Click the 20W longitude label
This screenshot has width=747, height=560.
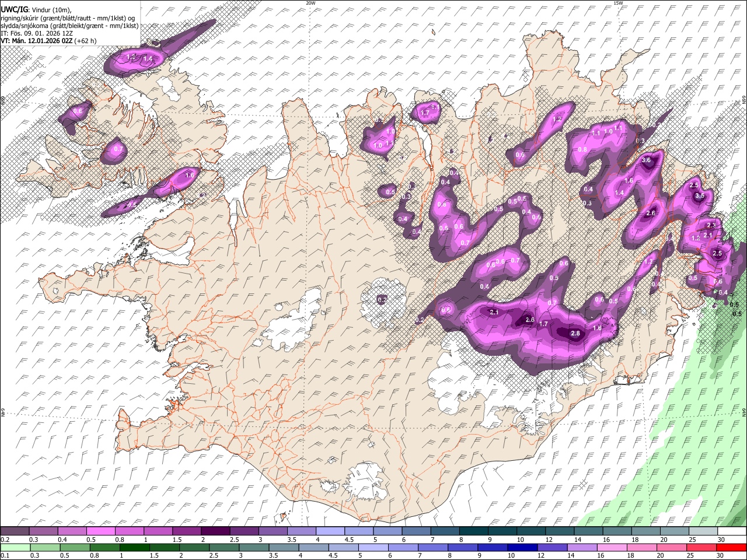tap(310, 3)
